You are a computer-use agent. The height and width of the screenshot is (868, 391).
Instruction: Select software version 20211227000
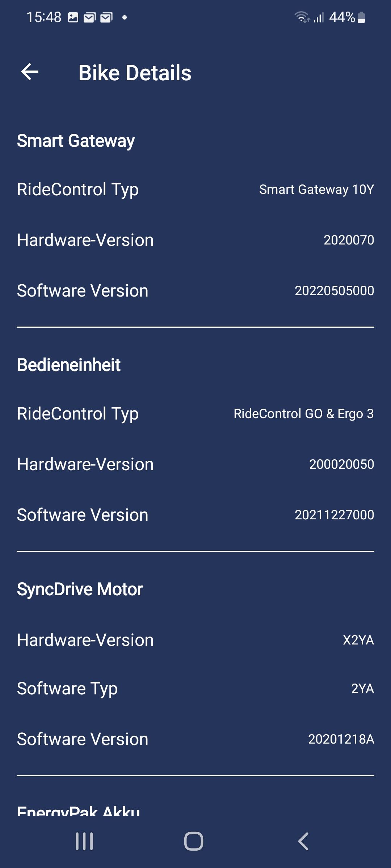tap(334, 515)
